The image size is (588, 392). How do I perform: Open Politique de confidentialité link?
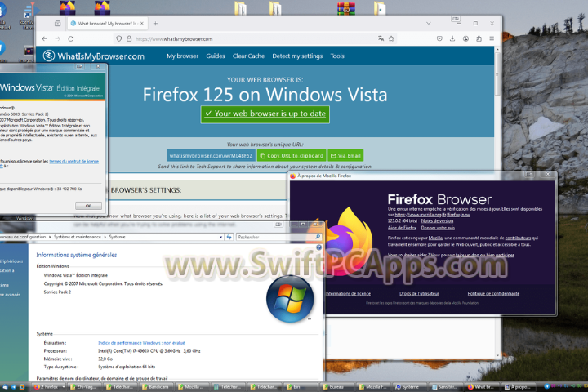(x=493, y=293)
